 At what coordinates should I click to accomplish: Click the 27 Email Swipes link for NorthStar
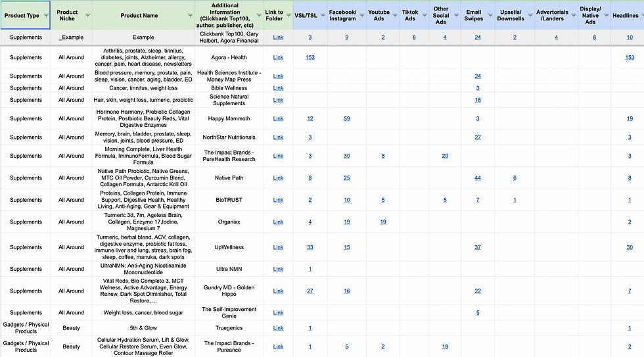pos(478,137)
